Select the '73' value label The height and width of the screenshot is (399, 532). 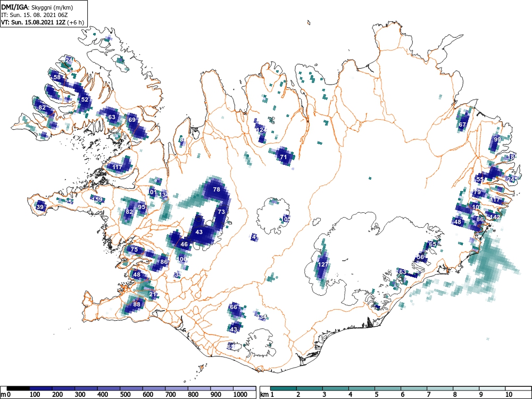coord(221,211)
